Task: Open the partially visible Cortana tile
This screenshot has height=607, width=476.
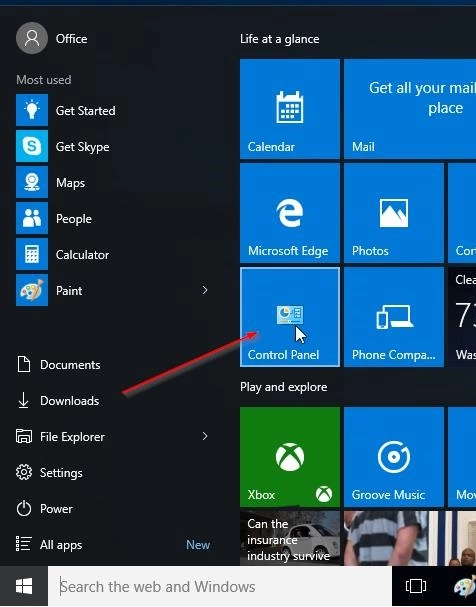Action: click(462, 213)
